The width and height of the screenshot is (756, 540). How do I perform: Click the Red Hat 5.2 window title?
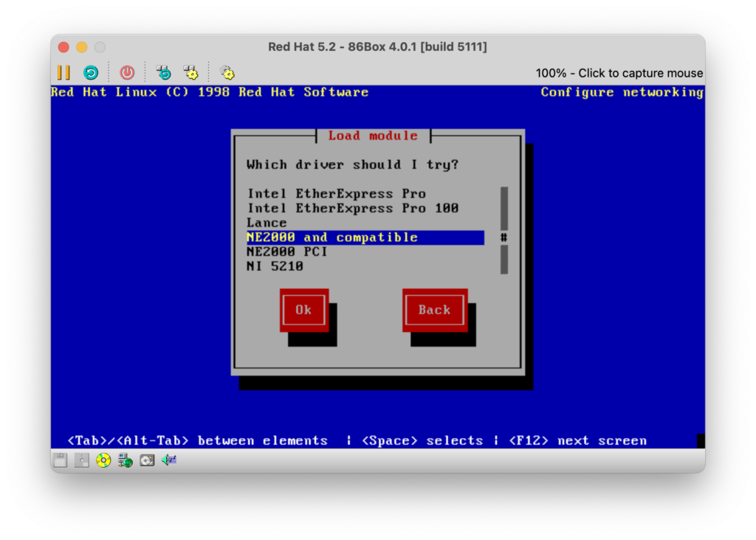point(377,46)
